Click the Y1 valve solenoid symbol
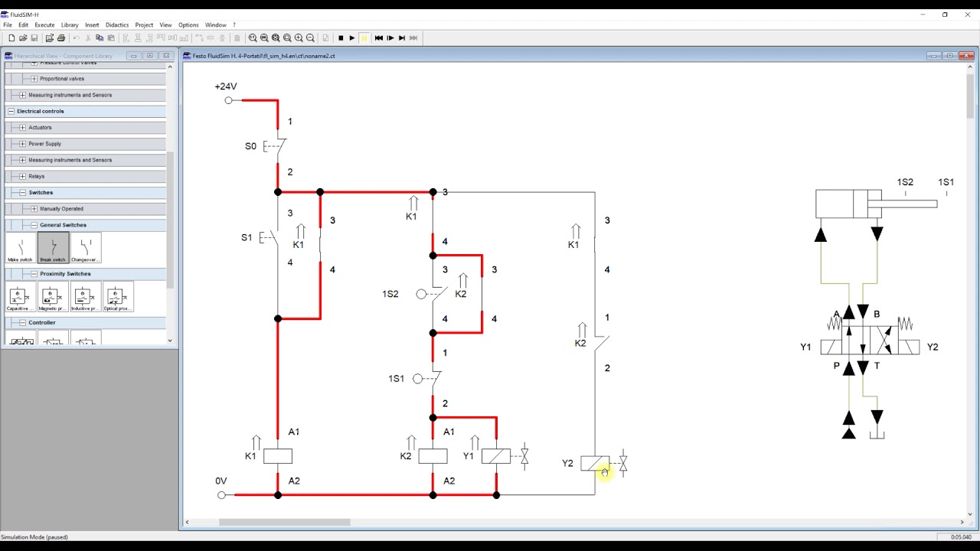This screenshot has width=980, height=551. pyautogui.click(x=496, y=456)
